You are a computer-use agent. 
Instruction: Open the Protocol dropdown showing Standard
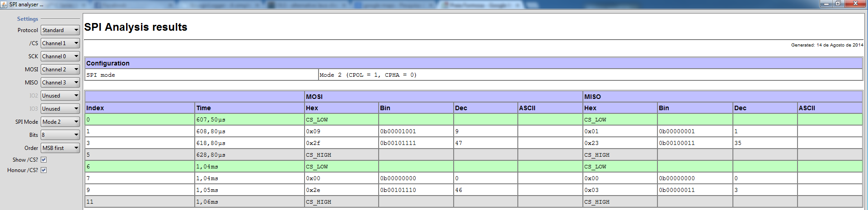pos(60,30)
